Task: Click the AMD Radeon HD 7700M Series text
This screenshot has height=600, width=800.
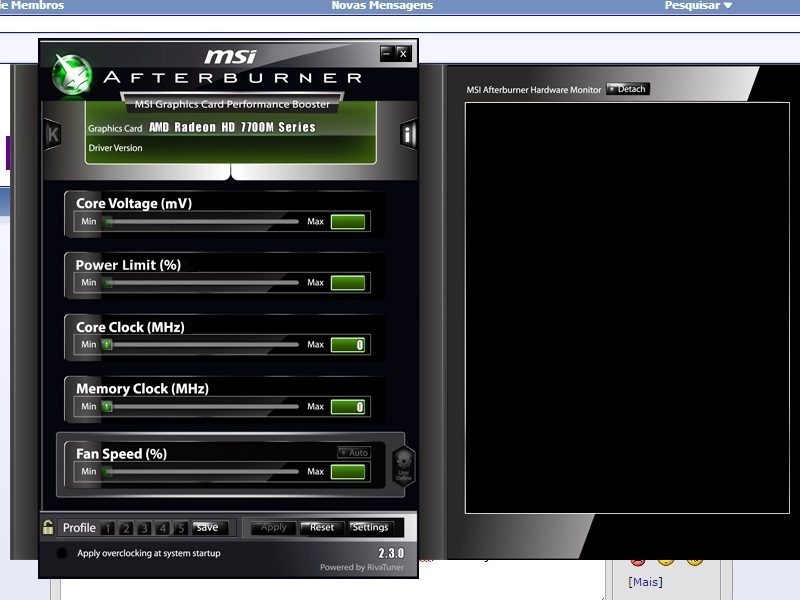Action: pyautogui.click(x=232, y=127)
